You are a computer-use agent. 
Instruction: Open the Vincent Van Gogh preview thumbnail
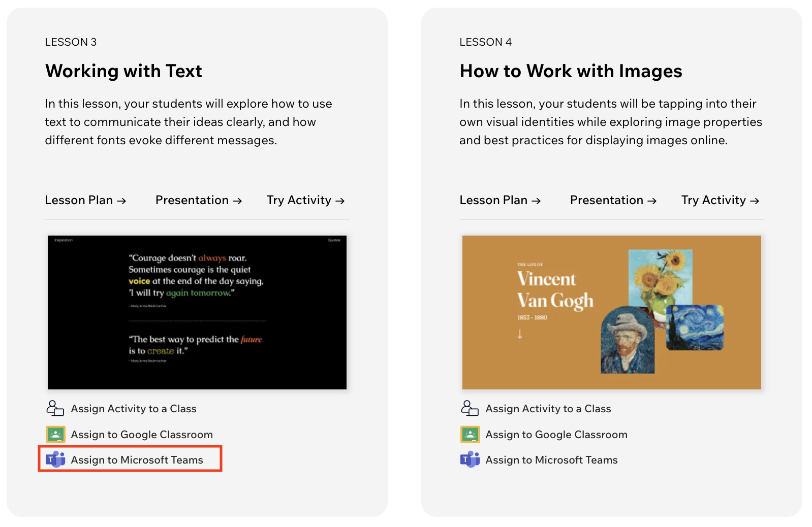(x=611, y=312)
